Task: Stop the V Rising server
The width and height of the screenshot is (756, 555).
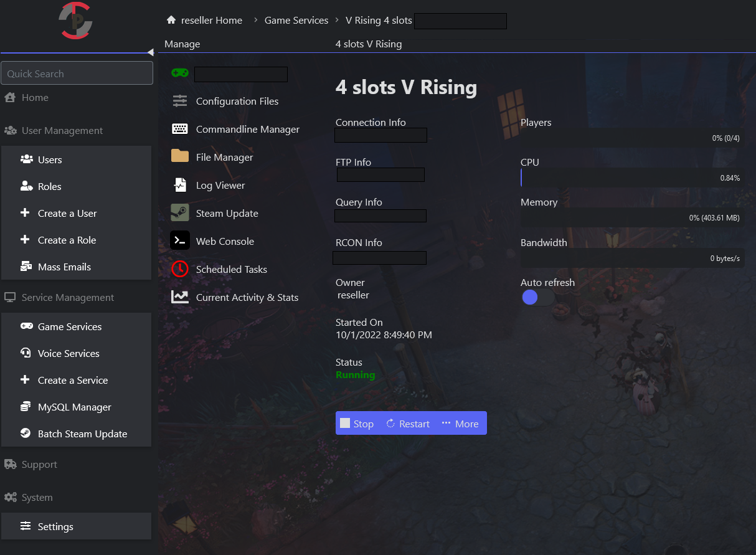Action: click(x=357, y=424)
